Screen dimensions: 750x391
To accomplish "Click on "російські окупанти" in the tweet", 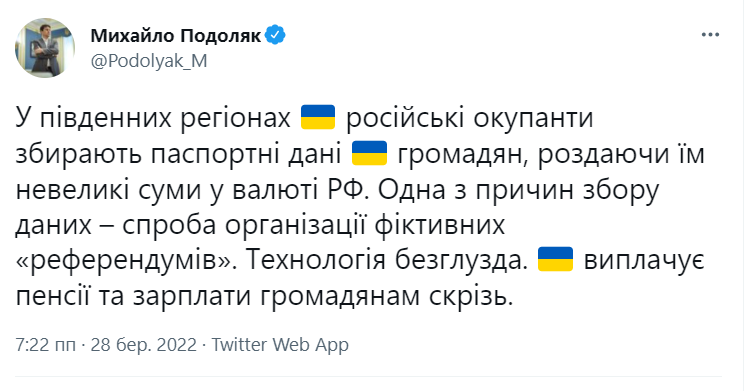I will point(469,119).
